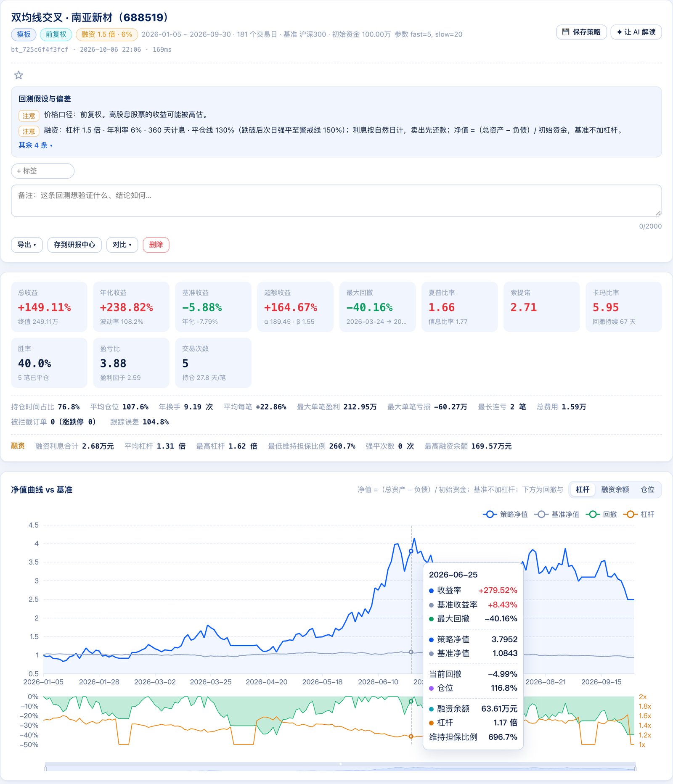Click the right zoom slider handle
The width and height of the screenshot is (673, 784).
click(x=636, y=768)
